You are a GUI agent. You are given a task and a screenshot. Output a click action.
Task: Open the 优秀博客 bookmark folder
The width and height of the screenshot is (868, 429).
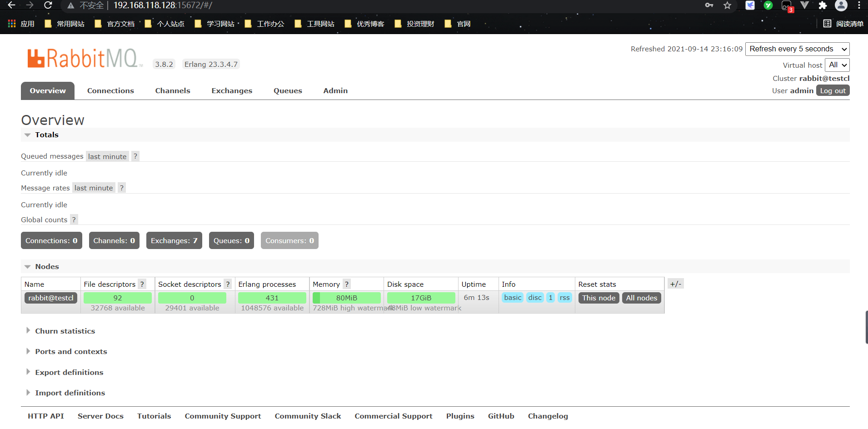click(364, 24)
